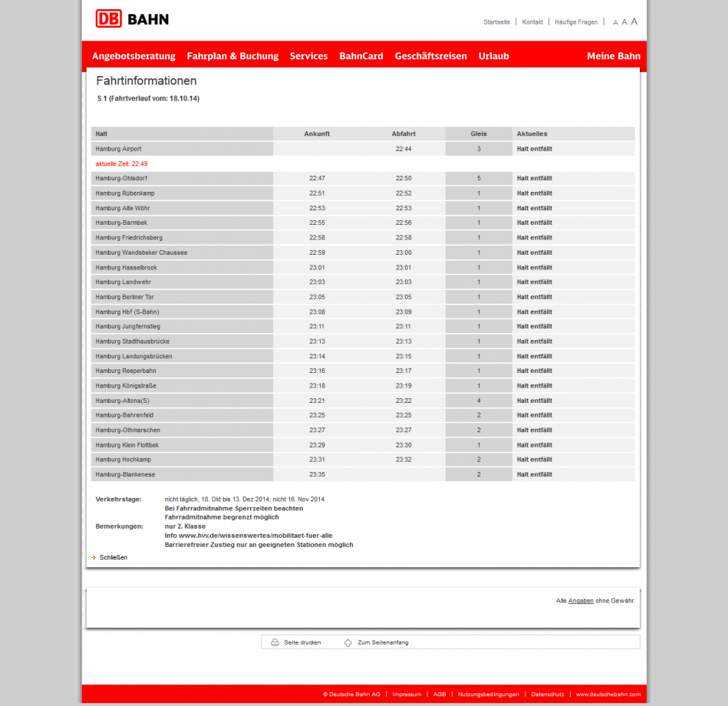Click the Deutsche Bahn AG copyright text
728x706 pixels.
(351, 694)
